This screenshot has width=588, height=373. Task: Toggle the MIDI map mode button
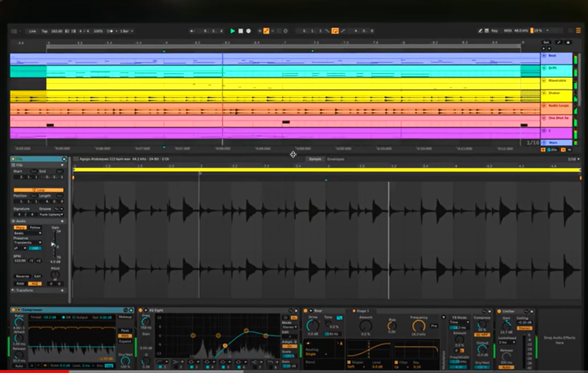coord(508,30)
